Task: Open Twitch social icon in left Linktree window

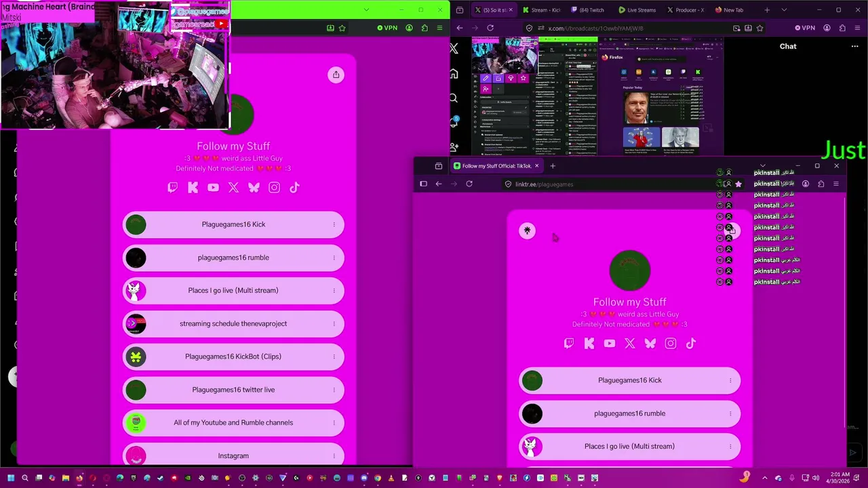Action: 172,188
